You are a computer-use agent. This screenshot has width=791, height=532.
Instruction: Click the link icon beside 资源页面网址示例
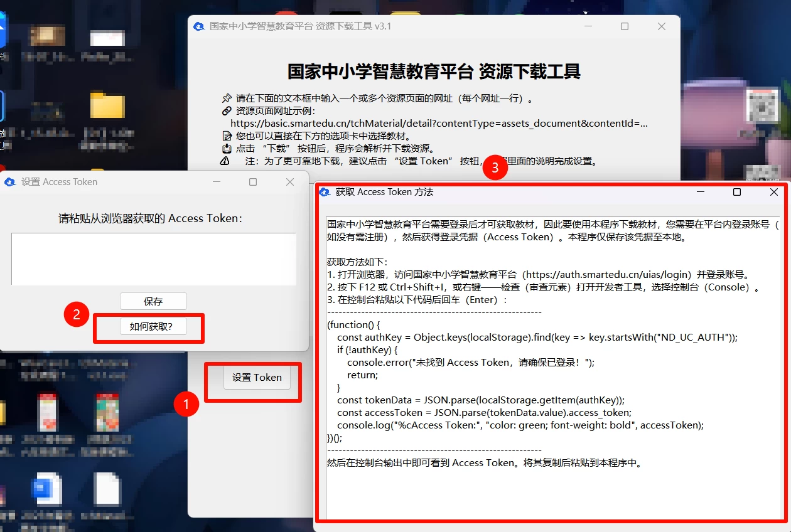[227, 111]
